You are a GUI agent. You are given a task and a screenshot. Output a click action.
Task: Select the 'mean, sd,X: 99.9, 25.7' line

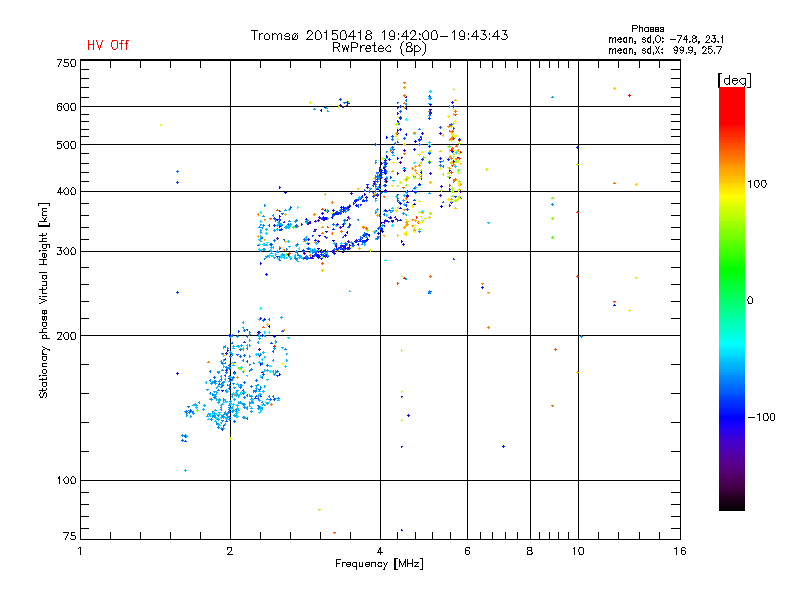pos(665,51)
